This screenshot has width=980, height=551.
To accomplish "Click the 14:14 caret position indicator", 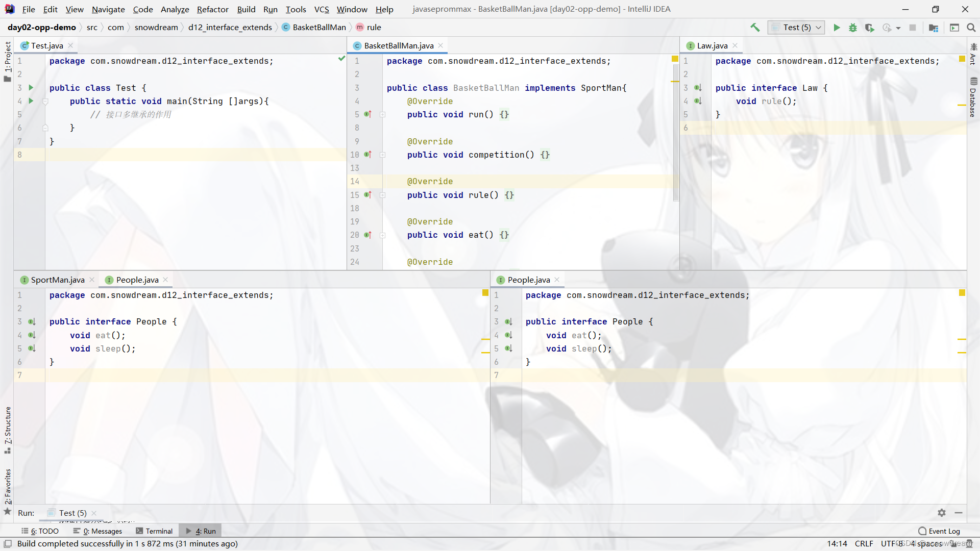I will tap(837, 544).
